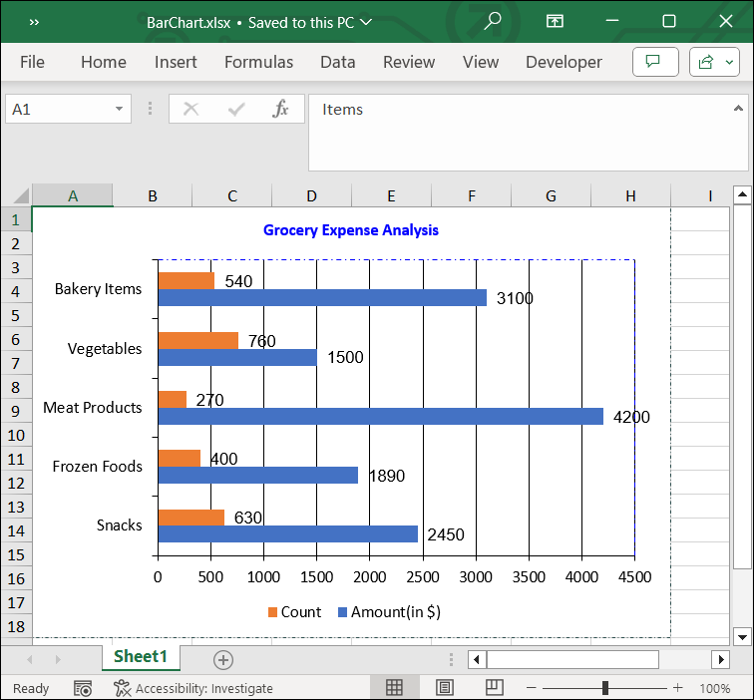Select the blue Meat Products amount bar

click(381, 417)
